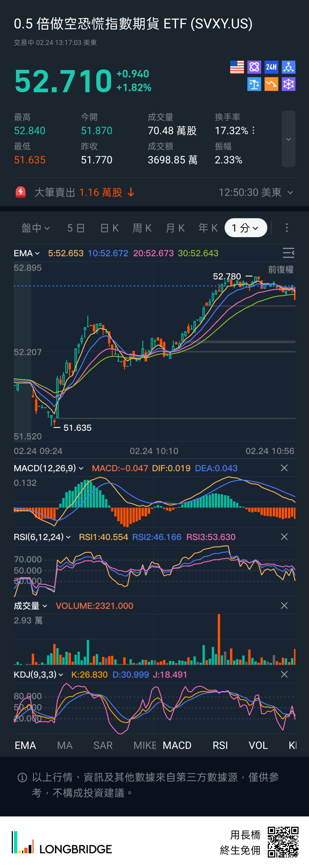
Task: Tap the Longbridge QR code
Action: 283,842
